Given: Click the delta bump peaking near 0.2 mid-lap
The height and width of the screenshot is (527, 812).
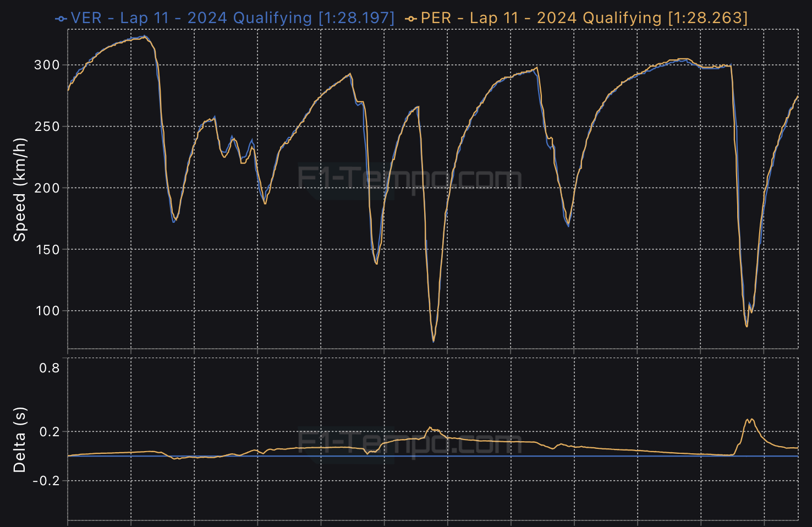Looking at the screenshot, I should point(430,428).
